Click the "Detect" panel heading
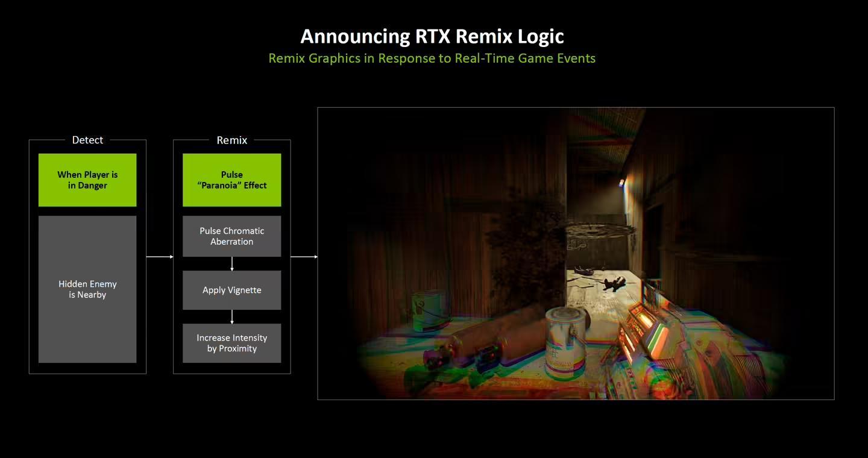 [87, 140]
